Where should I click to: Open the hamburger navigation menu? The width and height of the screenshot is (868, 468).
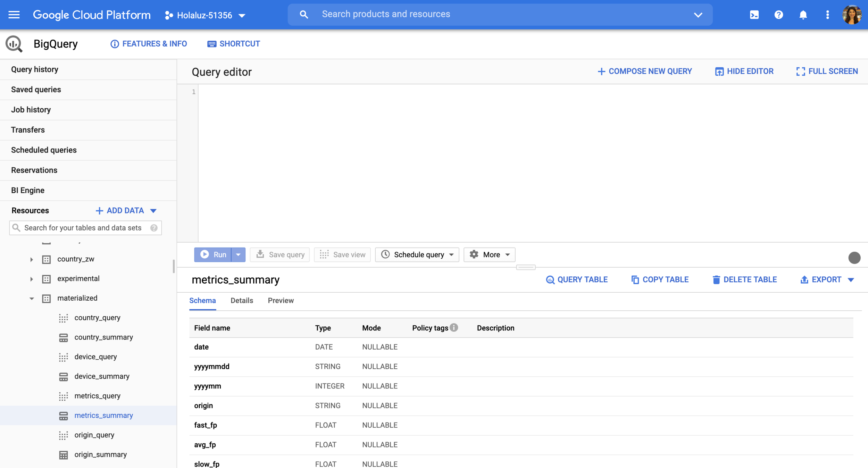coord(14,15)
